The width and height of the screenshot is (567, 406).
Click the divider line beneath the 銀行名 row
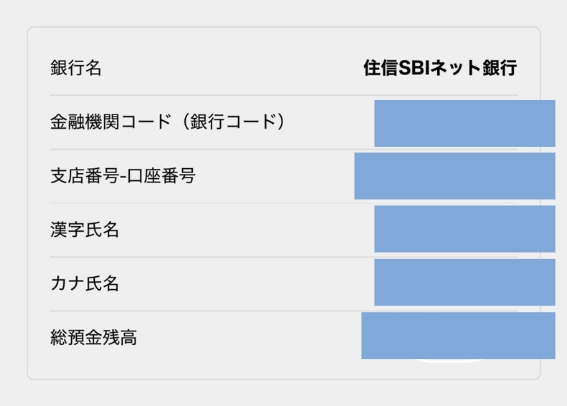click(284, 95)
